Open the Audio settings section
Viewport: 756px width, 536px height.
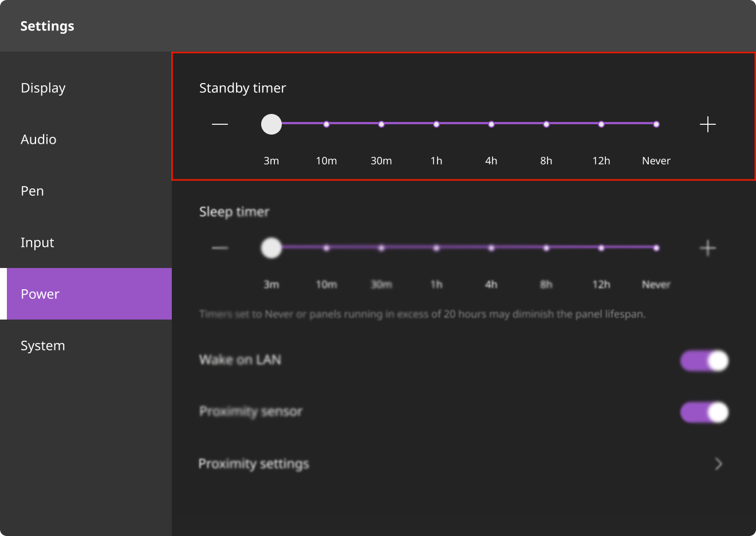tap(38, 139)
